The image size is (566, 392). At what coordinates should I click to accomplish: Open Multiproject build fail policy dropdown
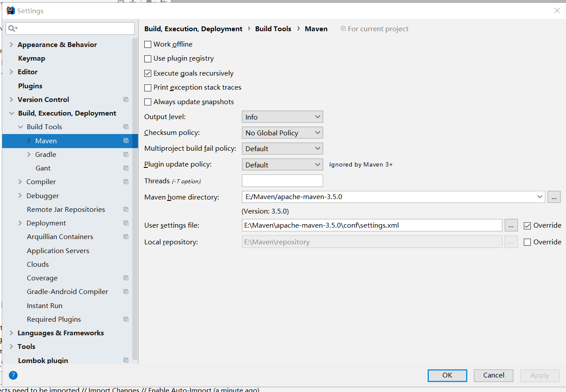(282, 149)
